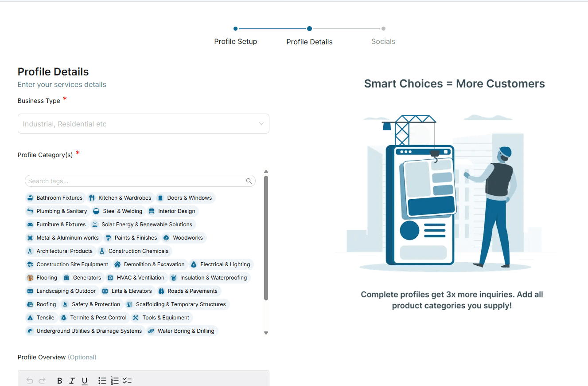This screenshot has height=386, width=588.
Task: Insert a checklist in the editor
Action: (x=128, y=381)
